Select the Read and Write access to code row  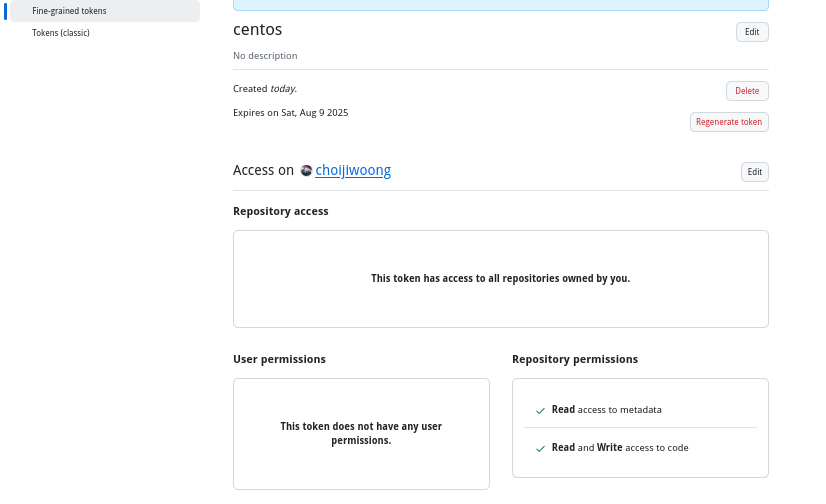click(x=640, y=448)
